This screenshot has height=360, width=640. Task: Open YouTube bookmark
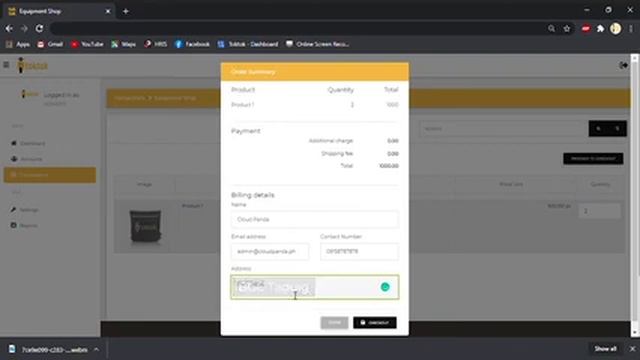(87, 44)
